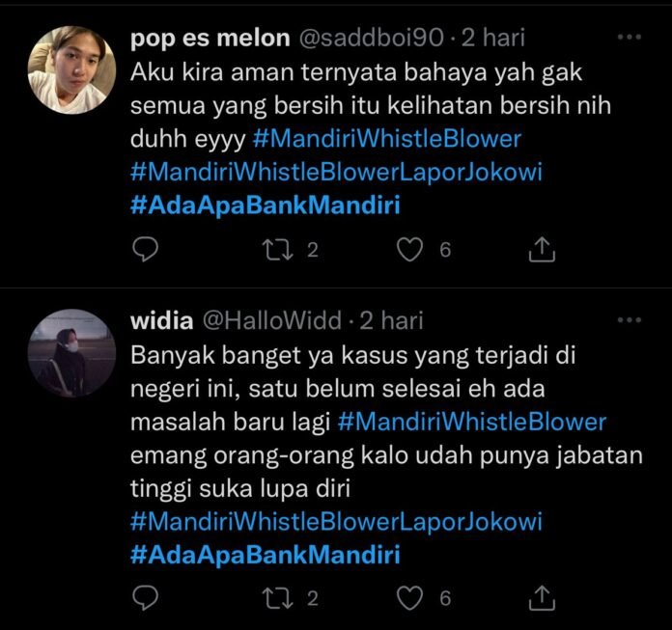Retweet the tweet from @HalloWidd
Screen dimensions: 672x630
278,598
